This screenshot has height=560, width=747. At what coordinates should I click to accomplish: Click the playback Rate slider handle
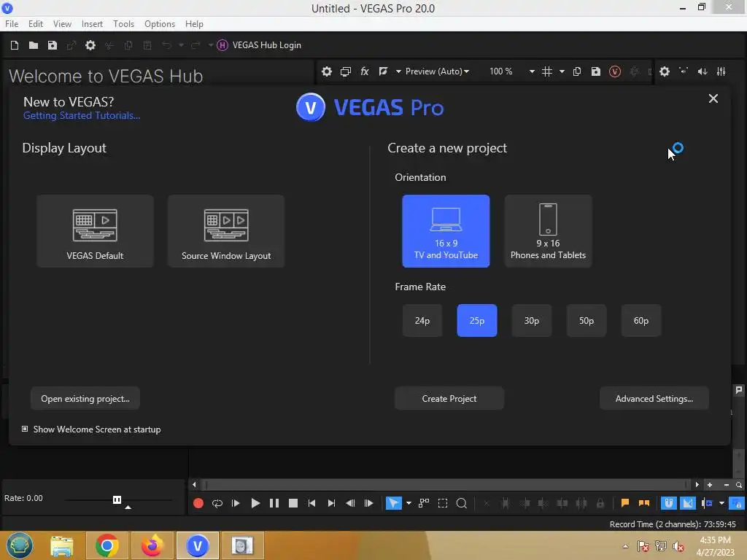pos(117,499)
